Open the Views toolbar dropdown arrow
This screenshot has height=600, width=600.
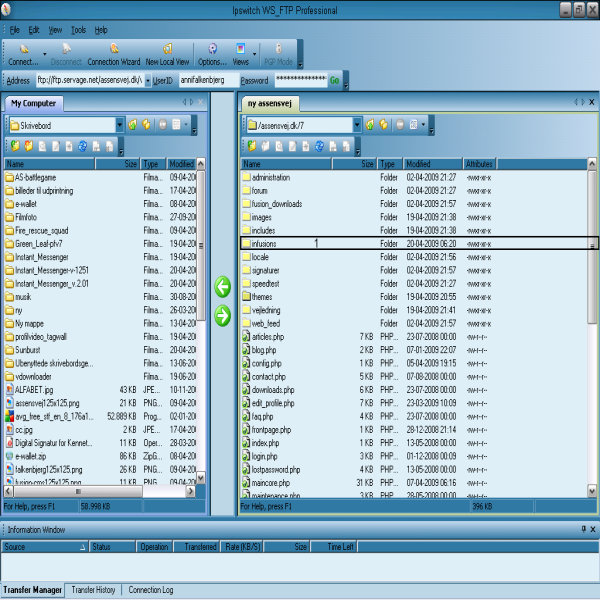point(254,54)
